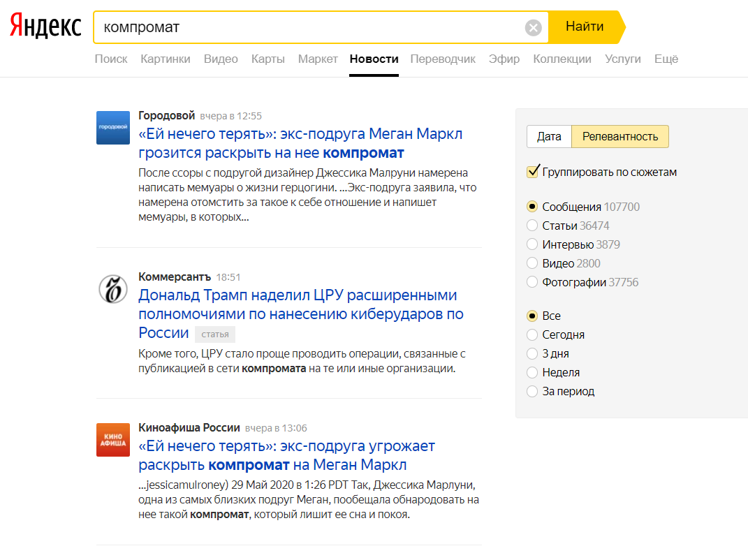The width and height of the screenshot is (748, 560).
Task: Choose the 3 дня radio button
Action: tap(532, 353)
